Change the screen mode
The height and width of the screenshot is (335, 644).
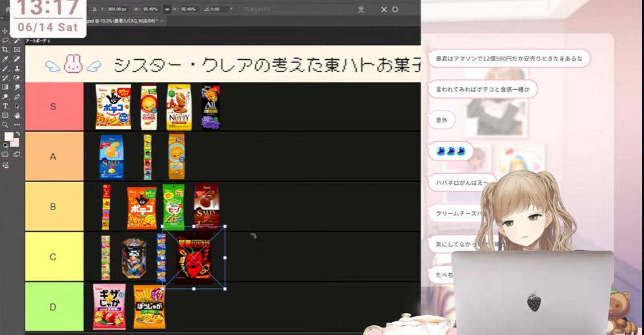pos(17,155)
